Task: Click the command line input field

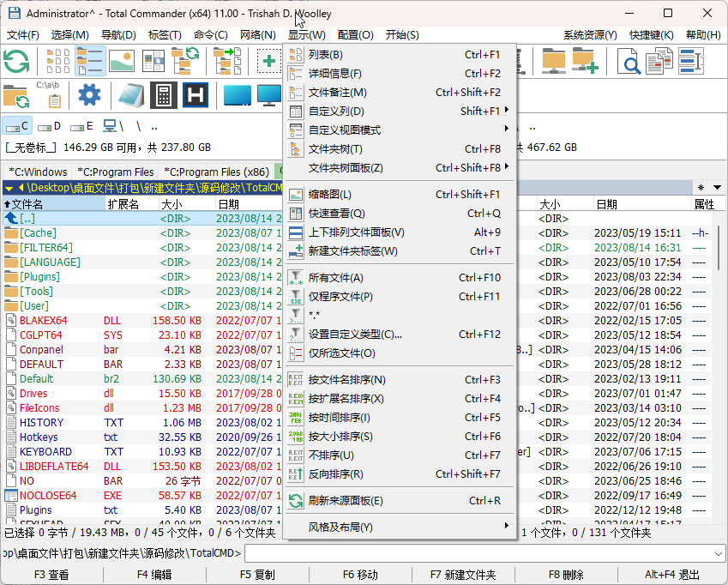Action: [478, 553]
